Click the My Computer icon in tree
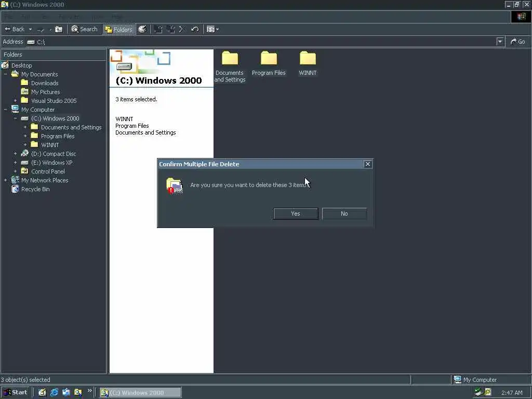 click(x=15, y=109)
